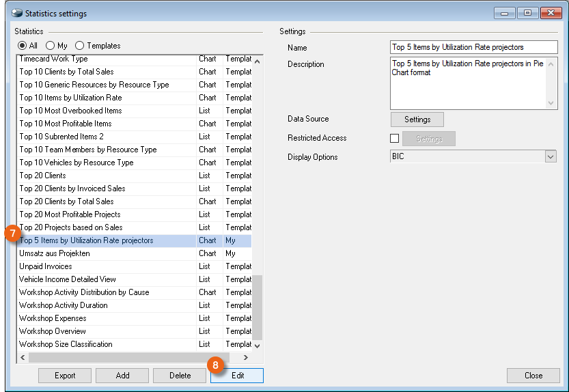The height and width of the screenshot is (392, 569).
Task: Delete the selected statistic
Action: 180,376
